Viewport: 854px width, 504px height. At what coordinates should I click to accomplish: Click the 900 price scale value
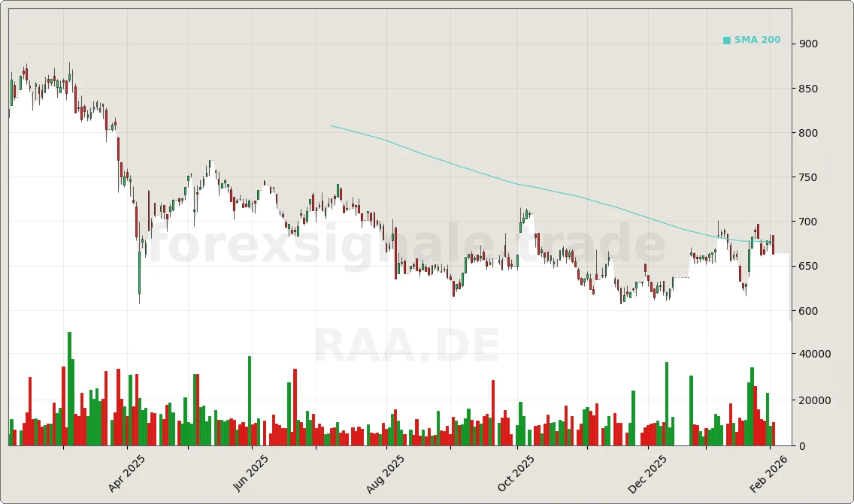(x=810, y=44)
